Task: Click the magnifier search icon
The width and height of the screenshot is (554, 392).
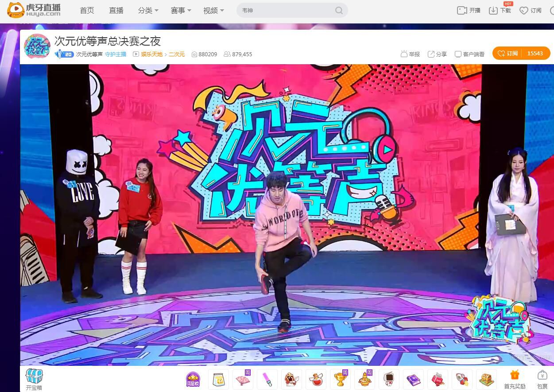Action: pyautogui.click(x=339, y=11)
